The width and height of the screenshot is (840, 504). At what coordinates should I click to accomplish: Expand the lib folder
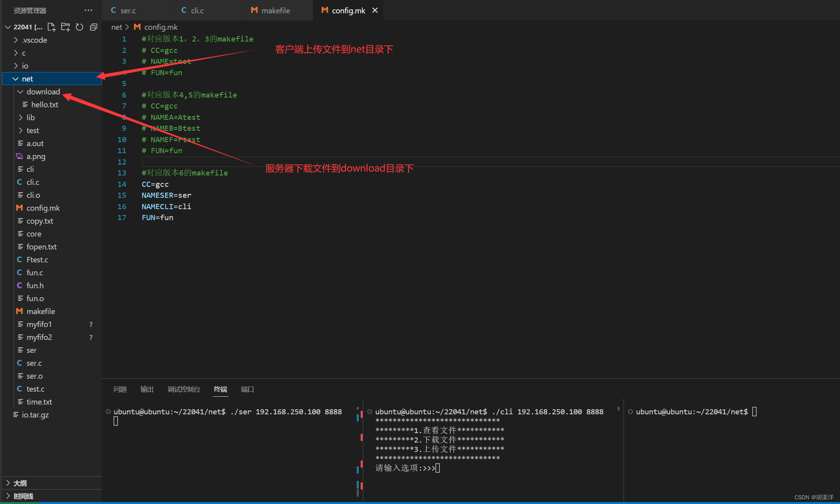(20, 117)
